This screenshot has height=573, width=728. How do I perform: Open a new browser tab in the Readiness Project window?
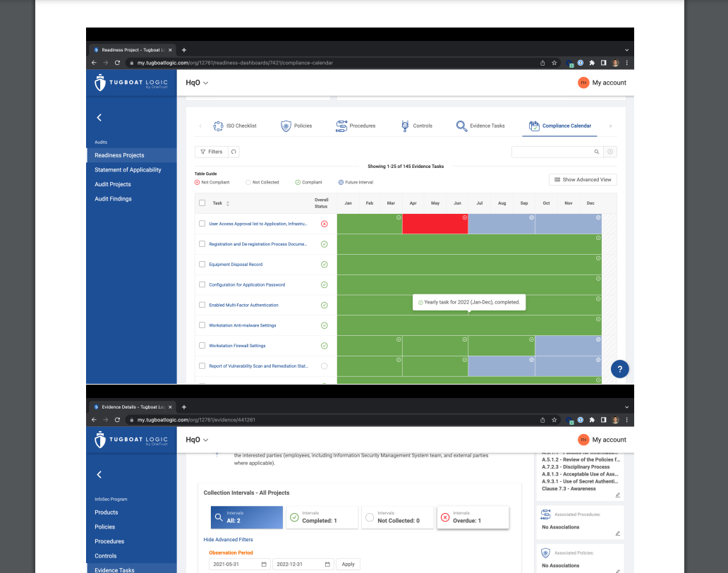click(184, 49)
